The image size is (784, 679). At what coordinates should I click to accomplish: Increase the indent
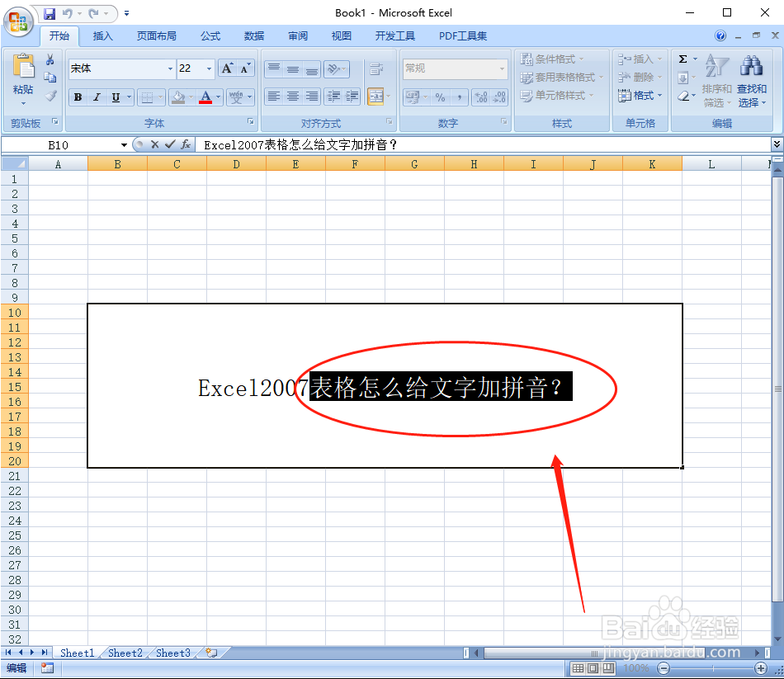pyautogui.click(x=352, y=96)
